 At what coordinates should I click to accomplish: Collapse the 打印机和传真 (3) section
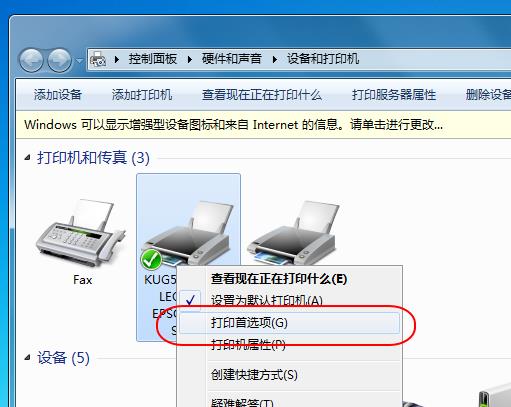pos(28,158)
